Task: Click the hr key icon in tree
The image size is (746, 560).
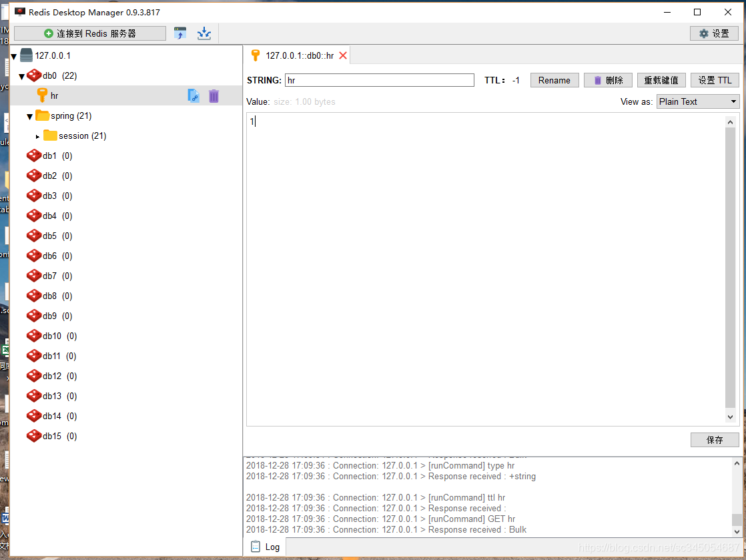Action: pos(42,95)
